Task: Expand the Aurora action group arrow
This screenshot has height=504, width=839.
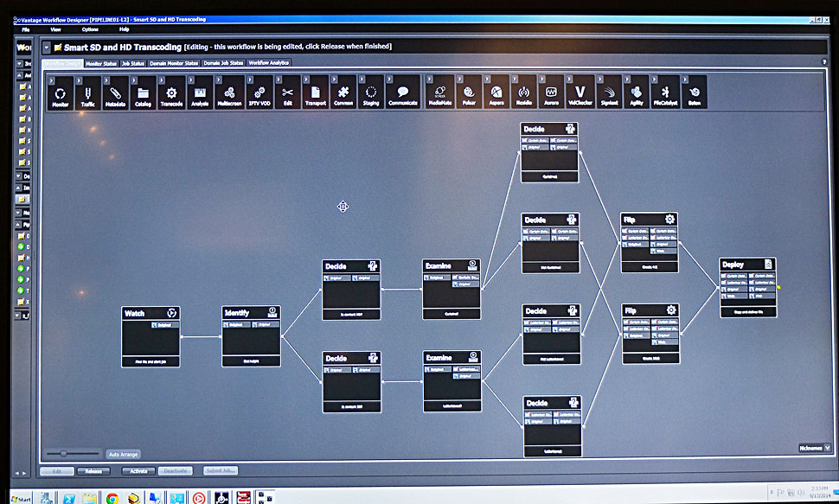Action: 542,80
